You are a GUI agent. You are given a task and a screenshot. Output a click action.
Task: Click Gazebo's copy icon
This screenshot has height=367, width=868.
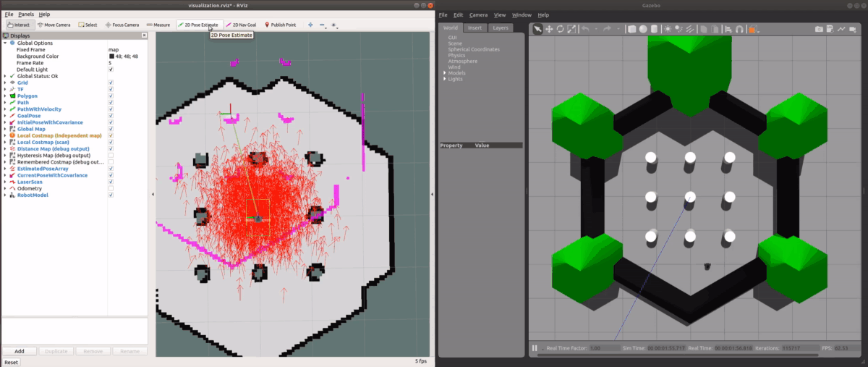(704, 29)
